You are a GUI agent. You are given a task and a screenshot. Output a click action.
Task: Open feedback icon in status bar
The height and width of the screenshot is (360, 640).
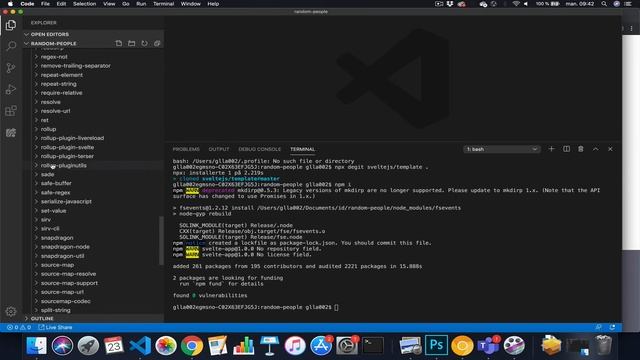[598, 327]
